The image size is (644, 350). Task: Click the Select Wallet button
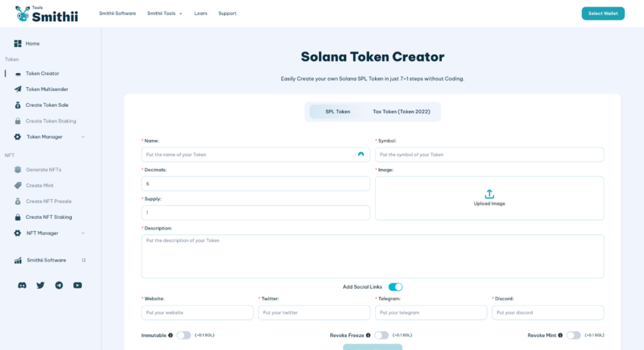603,14
